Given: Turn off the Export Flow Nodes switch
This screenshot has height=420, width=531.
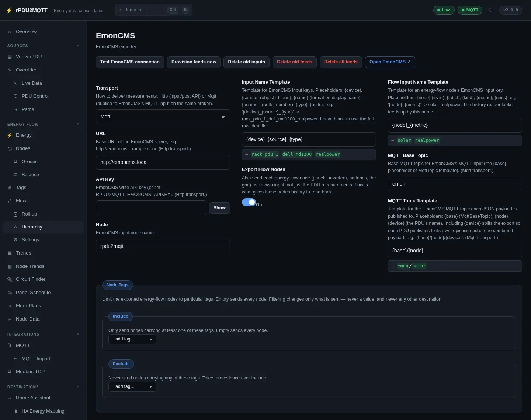Looking at the screenshot, I should click(249, 202).
